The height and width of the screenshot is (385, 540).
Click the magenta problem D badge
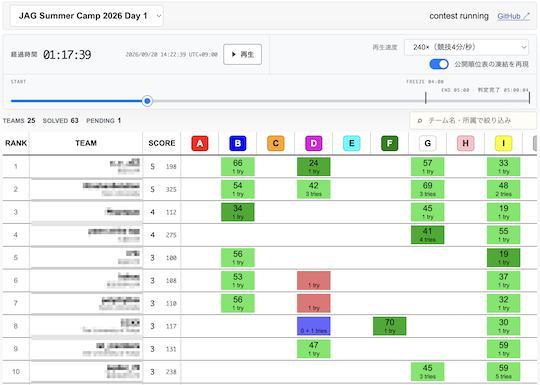coord(314,143)
